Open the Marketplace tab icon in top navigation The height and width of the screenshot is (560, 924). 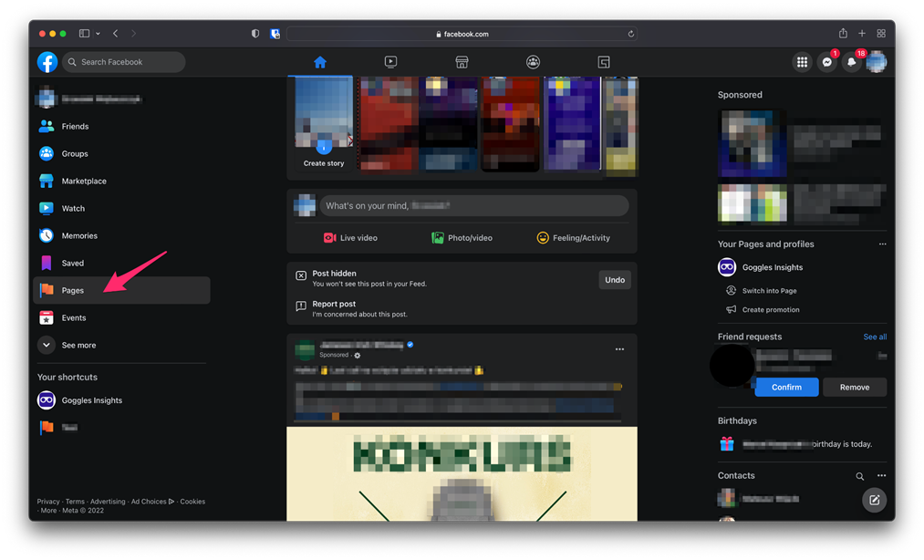462,62
